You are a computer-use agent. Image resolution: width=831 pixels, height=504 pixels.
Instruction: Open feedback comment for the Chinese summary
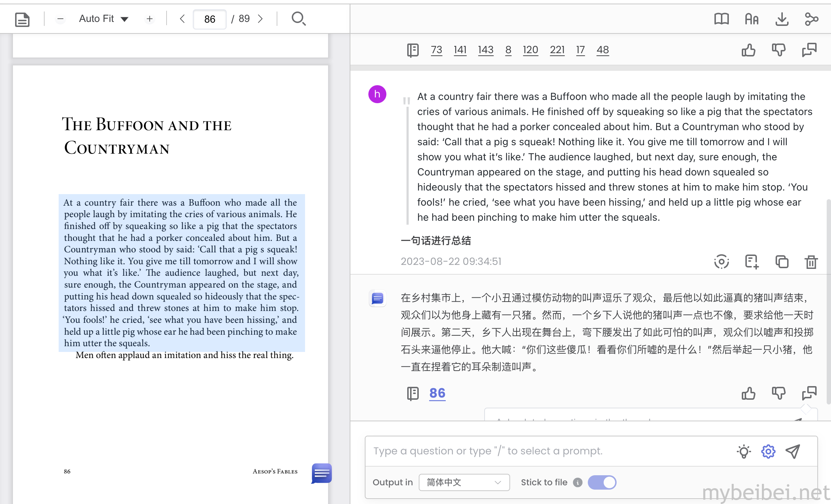point(809,393)
